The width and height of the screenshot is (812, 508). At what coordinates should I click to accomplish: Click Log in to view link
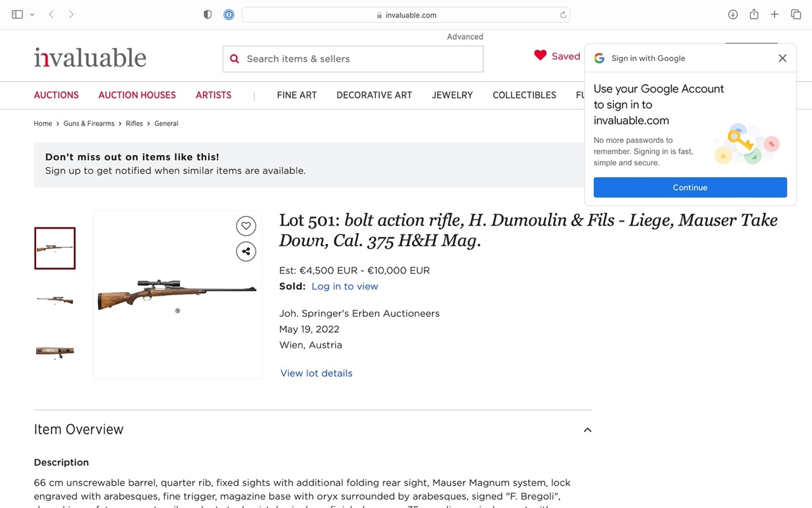coord(344,286)
